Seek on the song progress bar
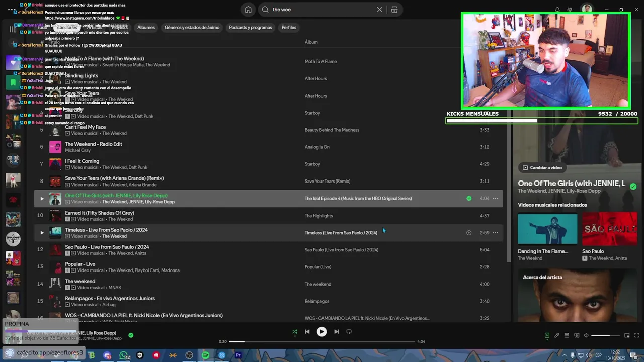Screen dimensions: 644x362 (x=322, y=342)
